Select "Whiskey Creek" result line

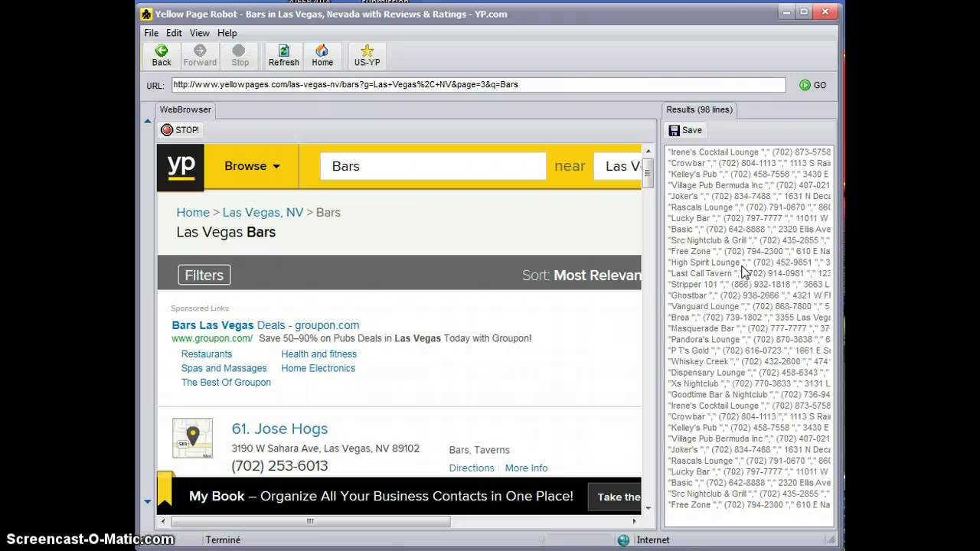pos(749,361)
